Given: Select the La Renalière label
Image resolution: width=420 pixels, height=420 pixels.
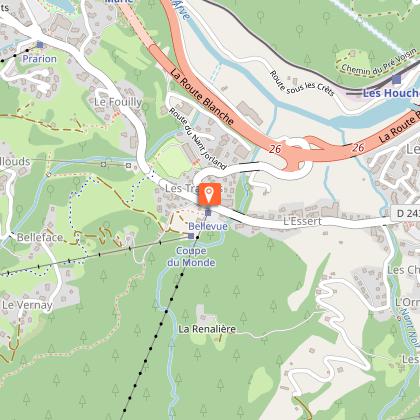Looking at the screenshot, I should [207, 329].
